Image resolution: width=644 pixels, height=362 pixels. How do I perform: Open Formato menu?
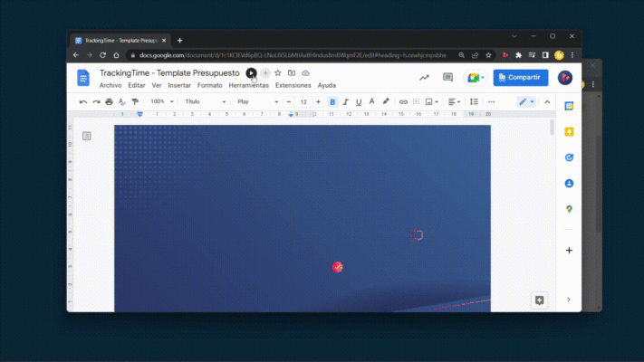210,85
